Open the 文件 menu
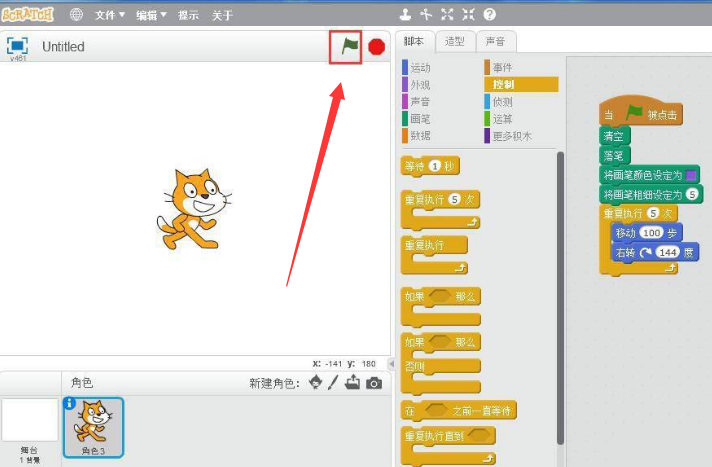Viewport: 712px width, 467px height. pos(109,15)
